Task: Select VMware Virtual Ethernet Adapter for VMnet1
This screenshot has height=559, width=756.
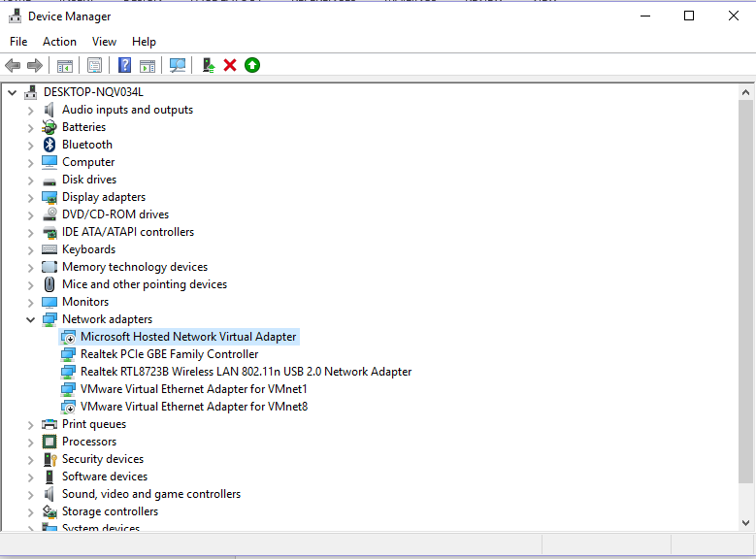Action: click(194, 389)
